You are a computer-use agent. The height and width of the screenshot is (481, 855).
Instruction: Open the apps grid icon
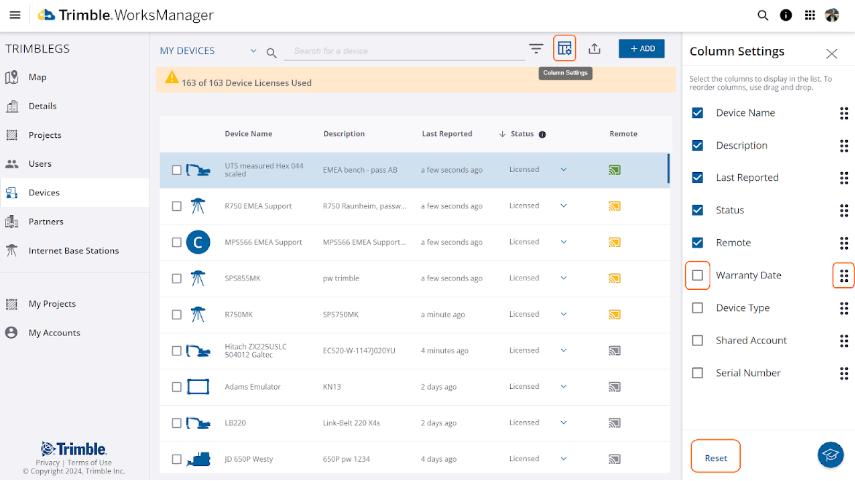tap(809, 15)
